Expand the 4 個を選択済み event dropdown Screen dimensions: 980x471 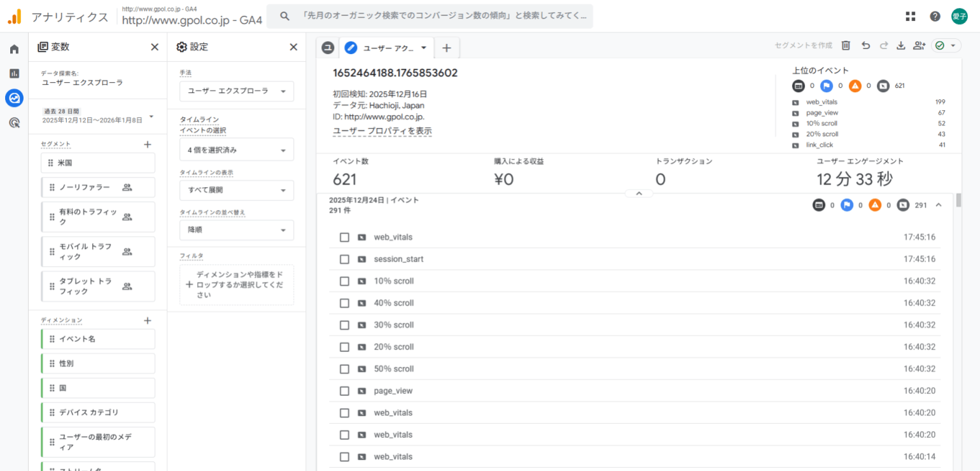click(x=237, y=150)
